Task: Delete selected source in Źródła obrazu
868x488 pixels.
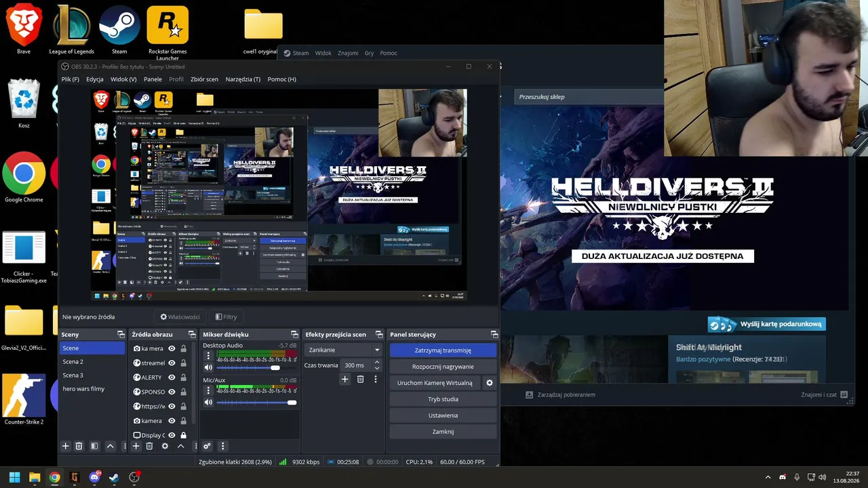Action: [x=149, y=446]
